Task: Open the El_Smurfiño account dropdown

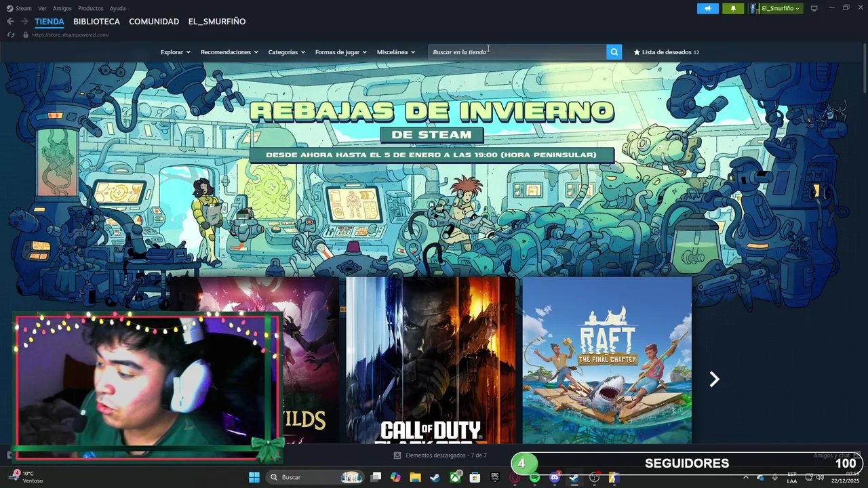Action: click(781, 9)
